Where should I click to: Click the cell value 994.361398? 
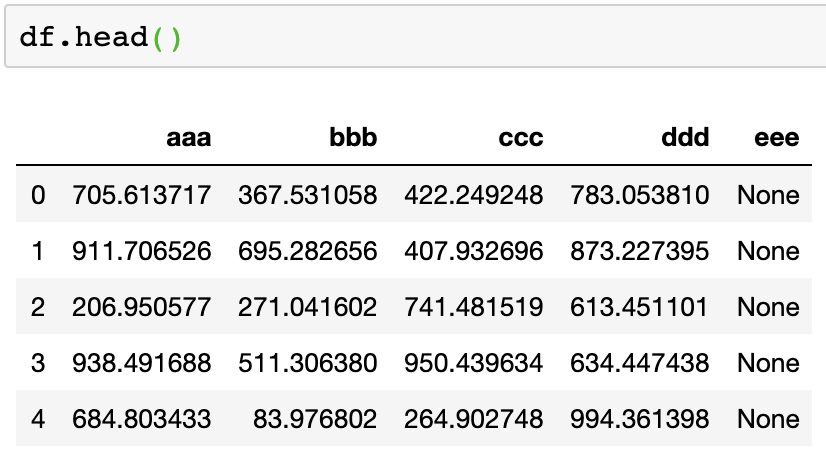click(640, 418)
